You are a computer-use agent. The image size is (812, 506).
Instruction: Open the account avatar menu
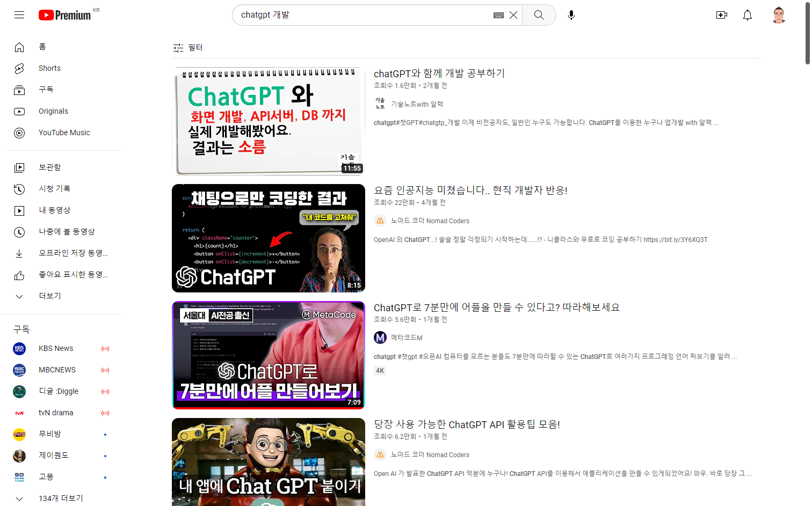click(779, 15)
